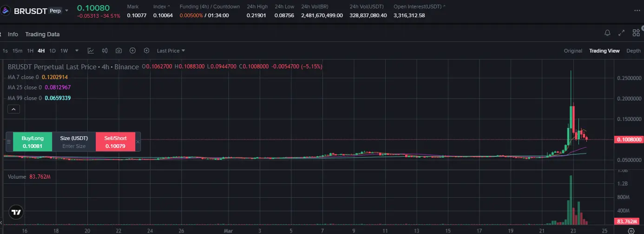Click the MA 99 close indicator label
The height and width of the screenshot is (234, 644).
point(25,98)
